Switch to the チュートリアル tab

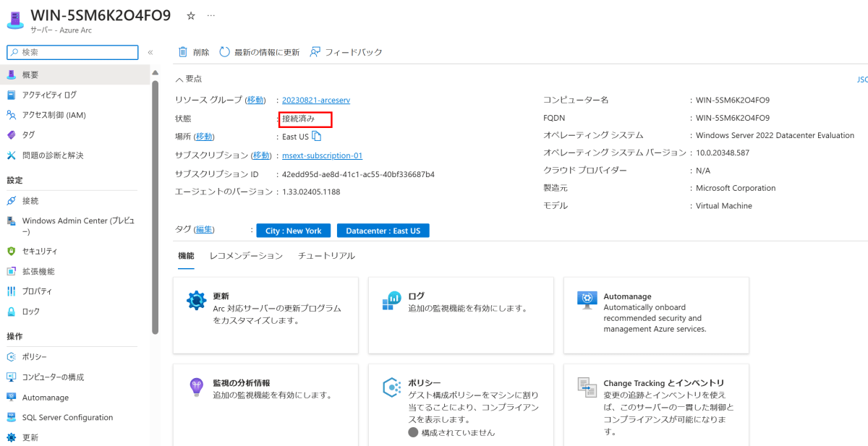point(326,256)
